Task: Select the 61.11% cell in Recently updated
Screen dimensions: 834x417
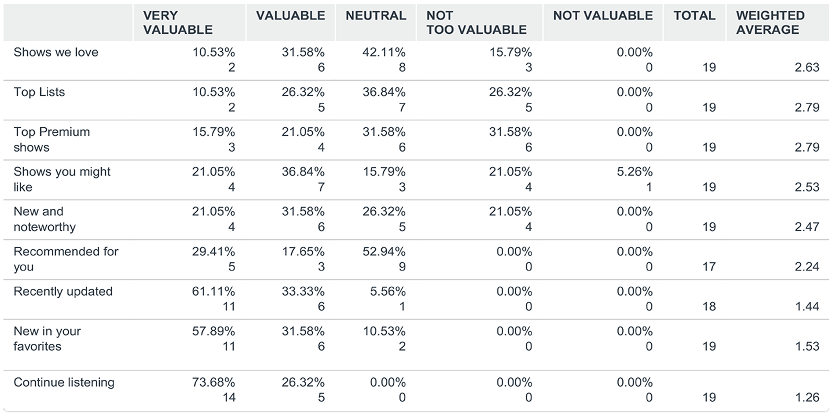Action: tap(214, 291)
